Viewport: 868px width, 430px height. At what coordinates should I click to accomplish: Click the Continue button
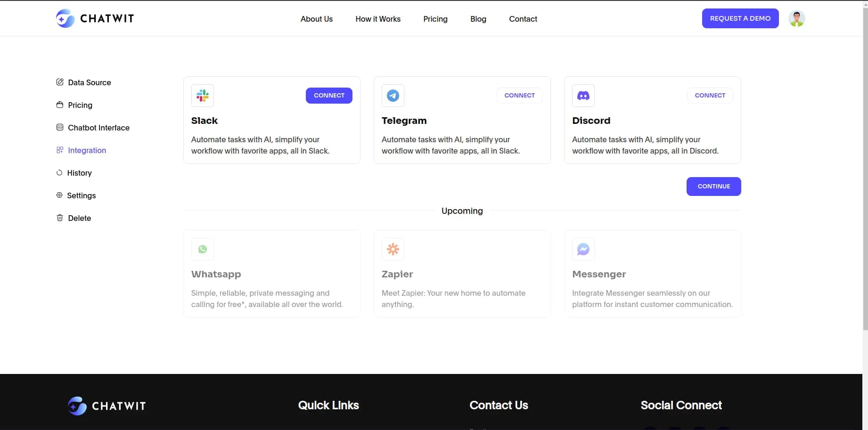(x=713, y=187)
